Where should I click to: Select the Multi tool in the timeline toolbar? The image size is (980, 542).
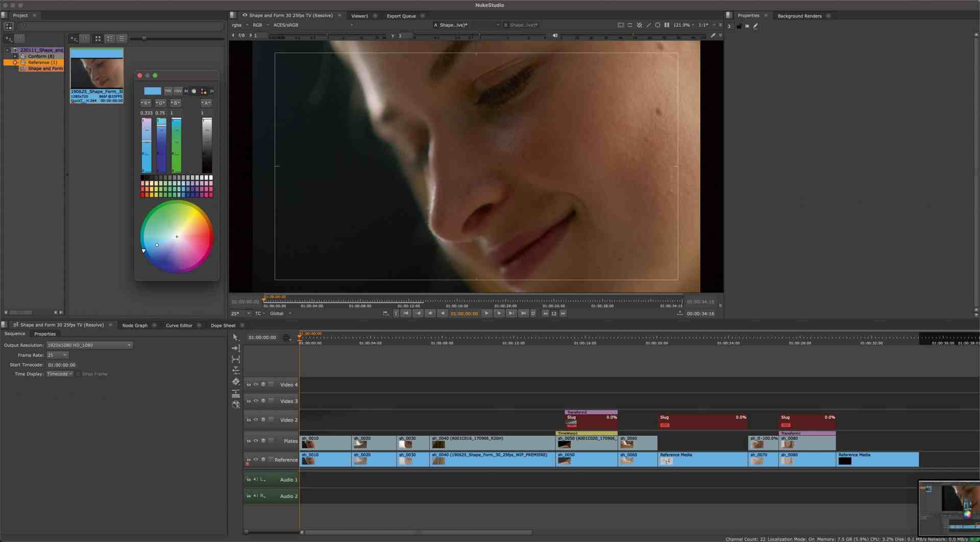point(235,337)
